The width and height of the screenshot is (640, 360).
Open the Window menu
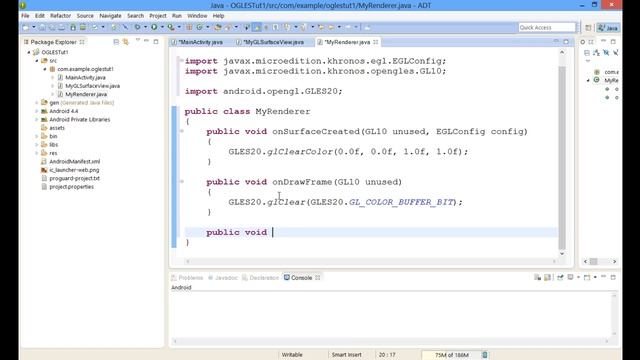[x=197, y=16]
